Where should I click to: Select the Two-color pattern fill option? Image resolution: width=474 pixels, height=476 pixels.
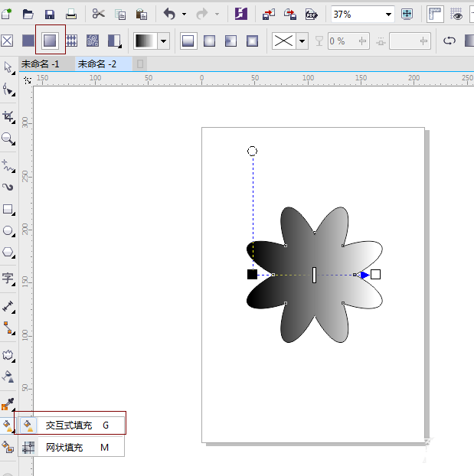pyautogui.click(x=114, y=41)
